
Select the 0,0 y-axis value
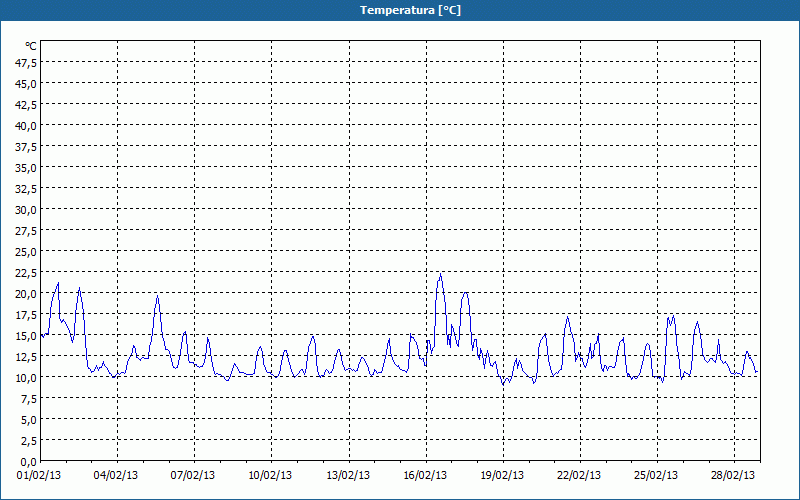pos(29,462)
